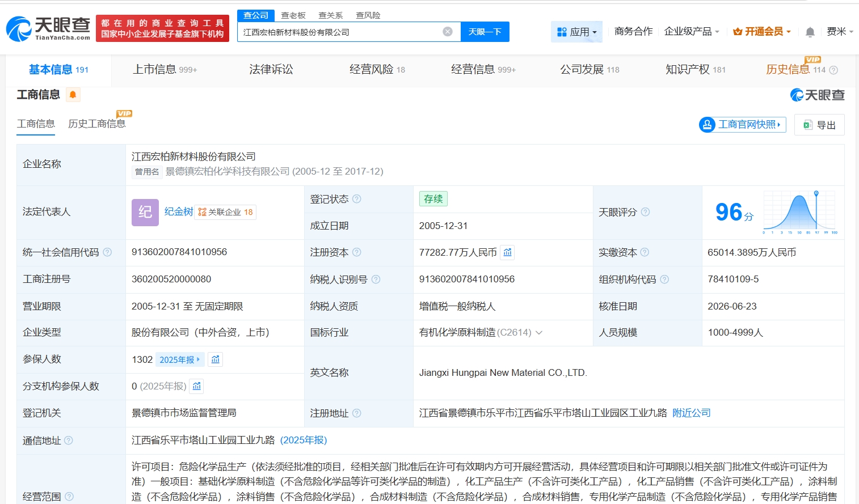Image resolution: width=859 pixels, height=504 pixels.
Task: Click help icon beside 登记状态
Action: click(357, 199)
